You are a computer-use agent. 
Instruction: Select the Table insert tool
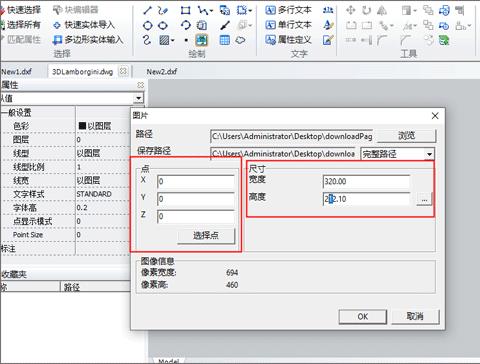pyautogui.click(x=225, y=40)
